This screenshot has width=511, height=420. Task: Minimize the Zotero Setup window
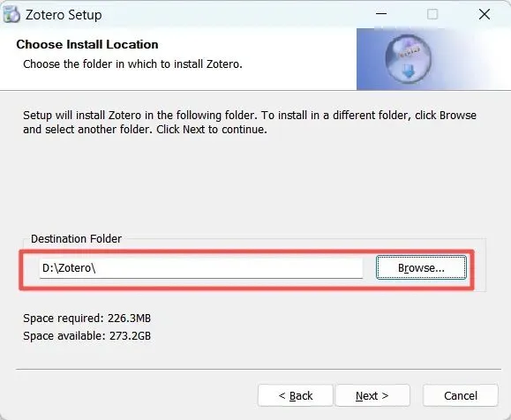click(x=381, y=14)
